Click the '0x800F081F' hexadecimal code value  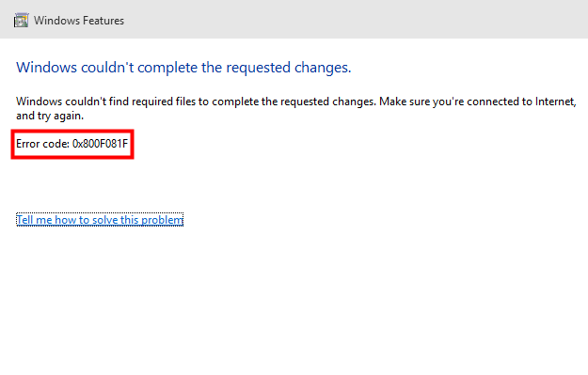click(100, 144)
